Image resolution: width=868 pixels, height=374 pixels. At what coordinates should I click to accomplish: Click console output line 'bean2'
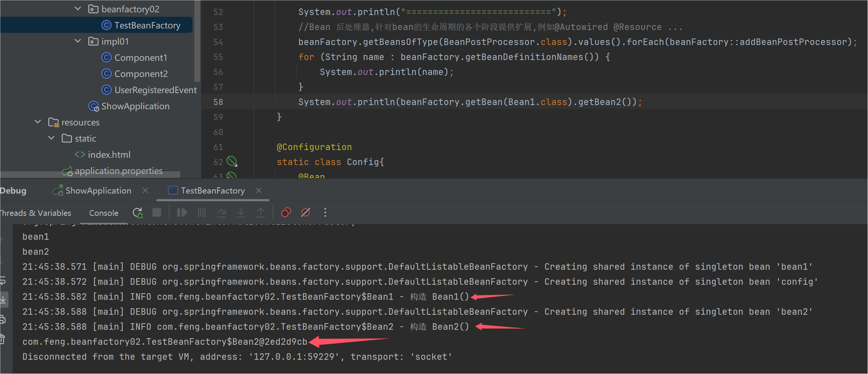tap(36, 251)
